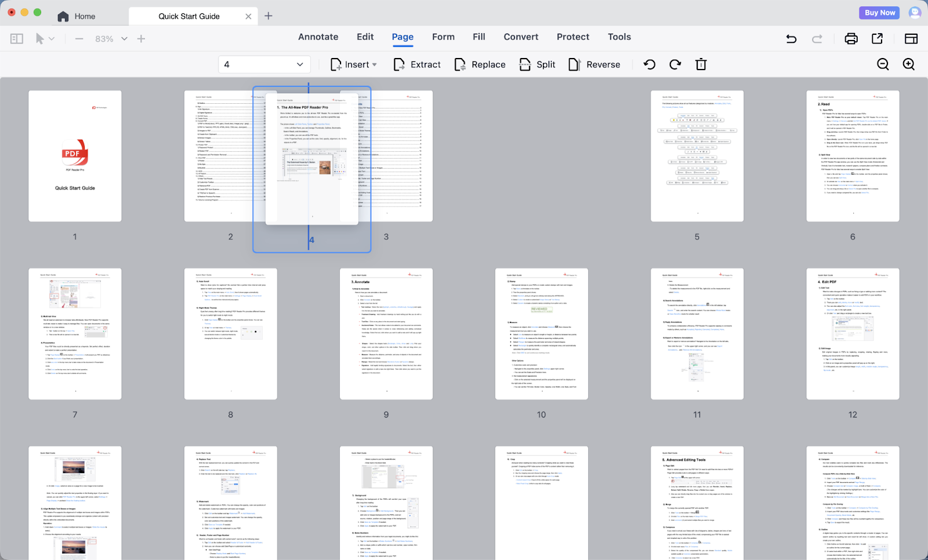Switch to the Annotate tab
The width and height of the screenshot is (928, 560).
click(318, 37)
